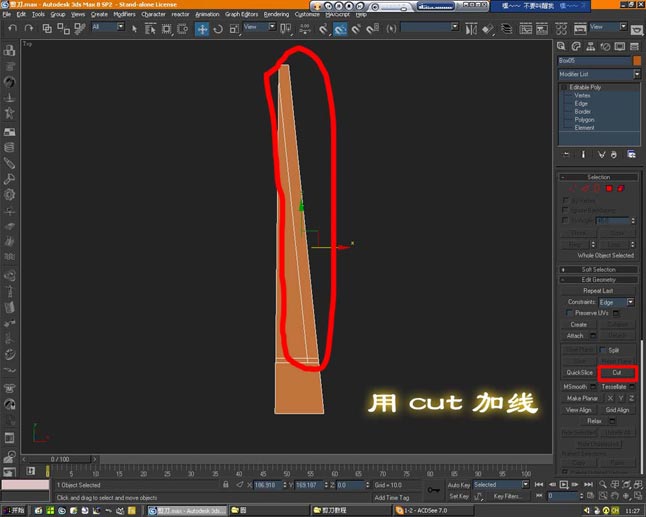The height and width of the screenshot is (517, 646).
Task: Click Pin Stack icon below modifier stack
Action: tap(566, 154)
